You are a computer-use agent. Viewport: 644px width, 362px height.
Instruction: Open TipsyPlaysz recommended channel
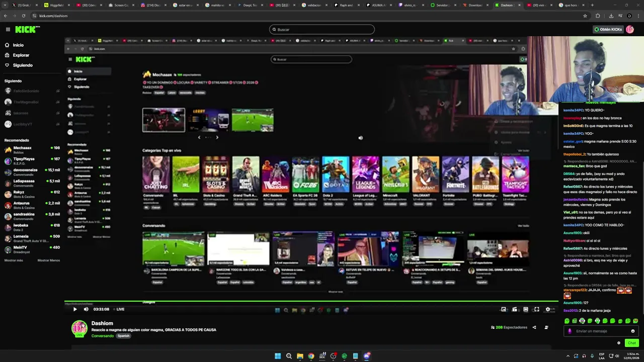pos(32,161)
